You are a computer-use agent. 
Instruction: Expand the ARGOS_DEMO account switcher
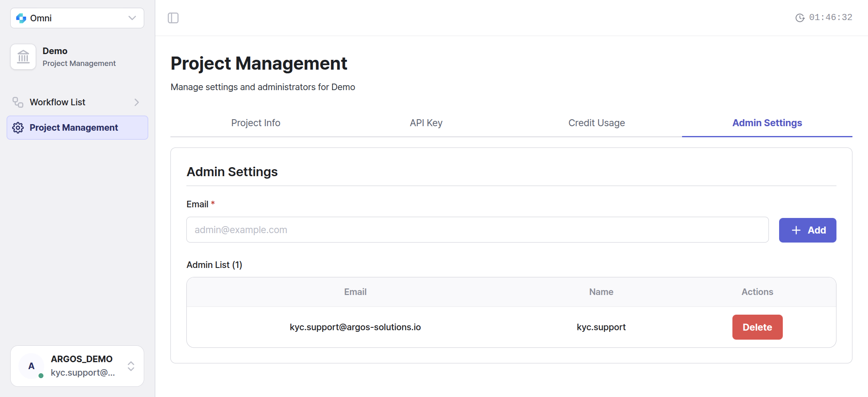pyautogui.click(x=131, y=366)
